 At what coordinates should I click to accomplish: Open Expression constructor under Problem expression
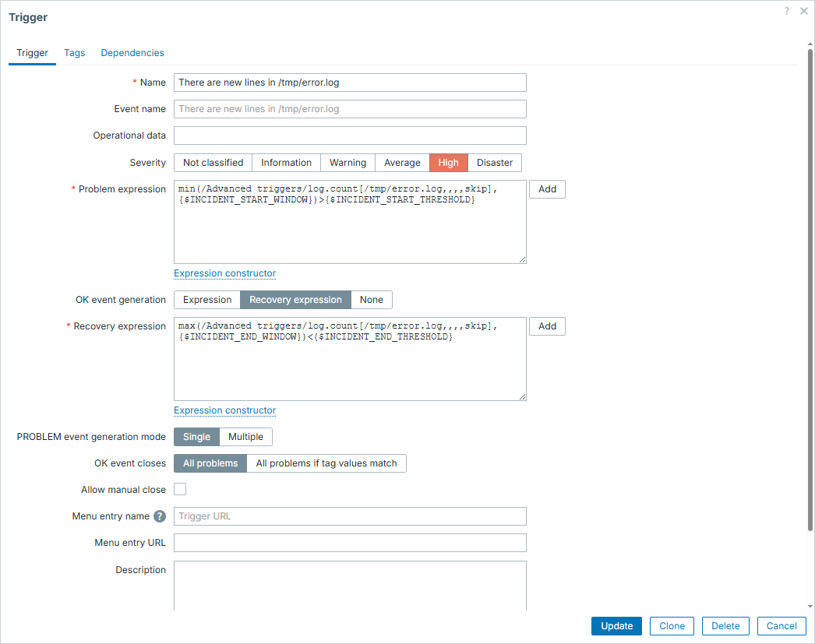point(224,273)
